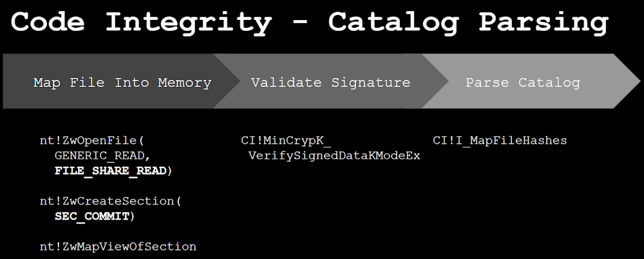This screenshot has width=644, height=259.
Task: Select the "Validate Signature" step arrow
Action: pos(330,82)
